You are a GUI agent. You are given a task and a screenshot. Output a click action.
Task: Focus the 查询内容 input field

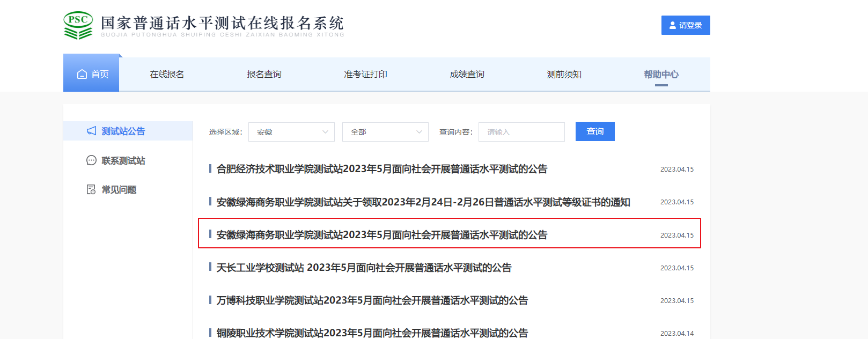pyautogui.click(x=521, y=132)
